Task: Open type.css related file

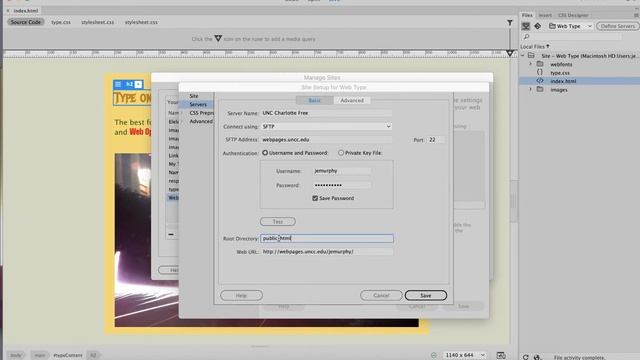Action: coord(61,22)
